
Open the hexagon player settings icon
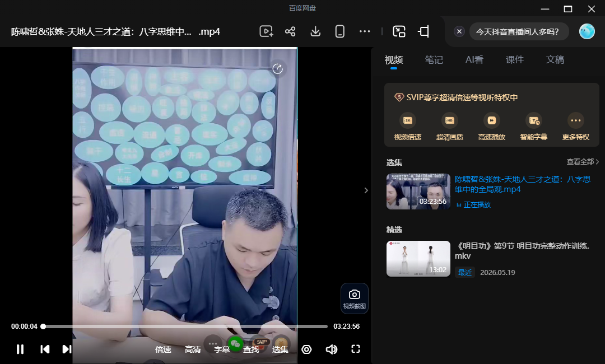[306, 349]
